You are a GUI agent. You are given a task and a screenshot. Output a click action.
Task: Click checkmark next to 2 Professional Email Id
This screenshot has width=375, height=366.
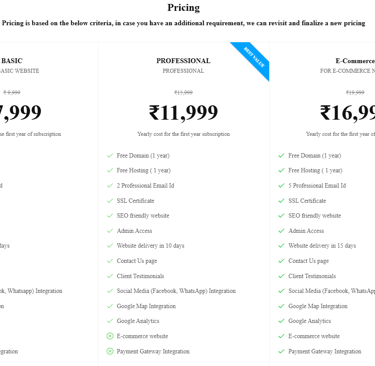[x=110, y=185]
